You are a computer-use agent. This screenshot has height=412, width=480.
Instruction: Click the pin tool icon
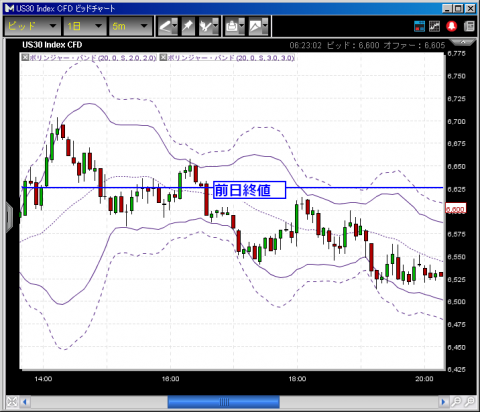coord(188,26)
